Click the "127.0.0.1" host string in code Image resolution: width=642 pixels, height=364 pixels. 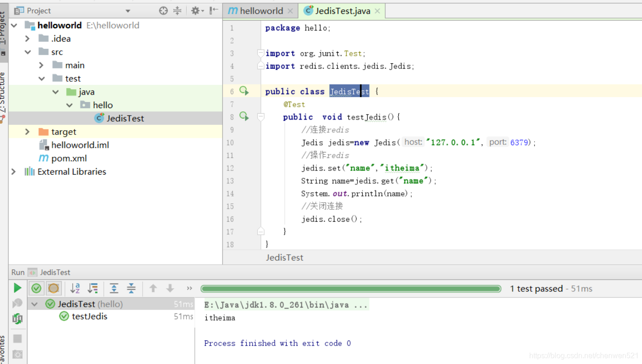tap(454, 142)
